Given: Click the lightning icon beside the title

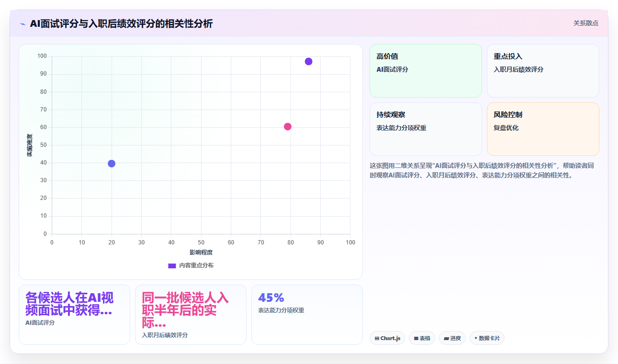Looking at the screenshot, I should 22,24.
